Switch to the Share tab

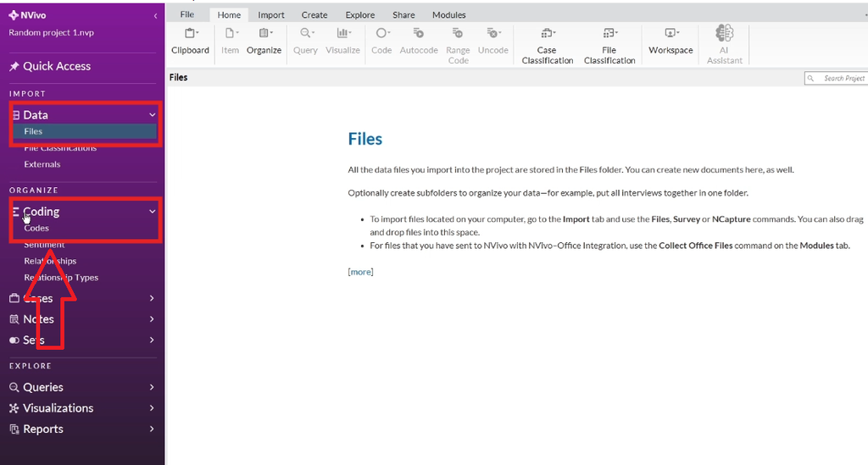403,15
